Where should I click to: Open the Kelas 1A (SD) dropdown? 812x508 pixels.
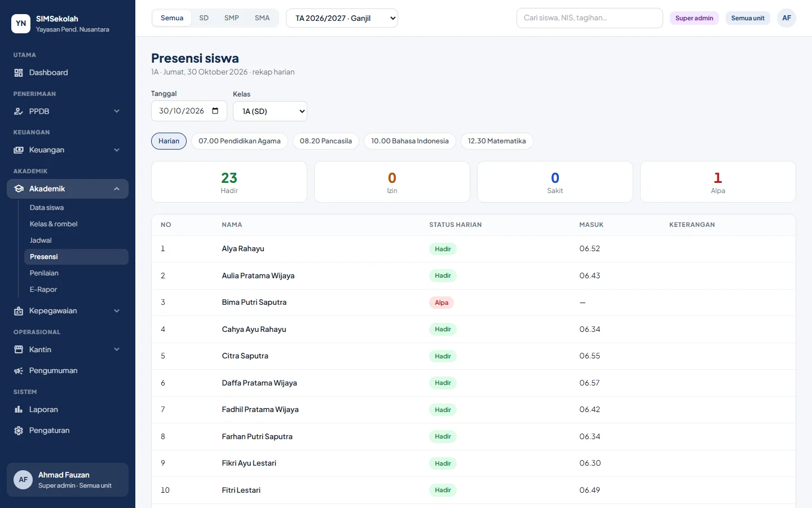270,111
